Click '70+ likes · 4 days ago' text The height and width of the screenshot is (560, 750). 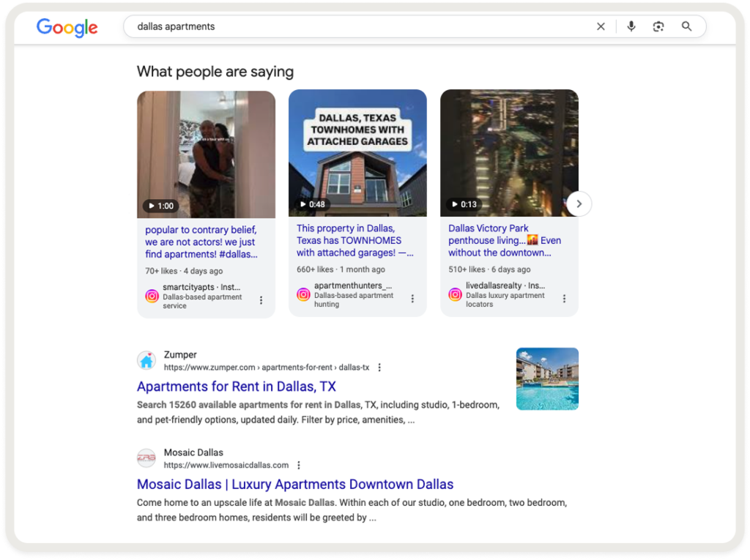coord(184,271)
